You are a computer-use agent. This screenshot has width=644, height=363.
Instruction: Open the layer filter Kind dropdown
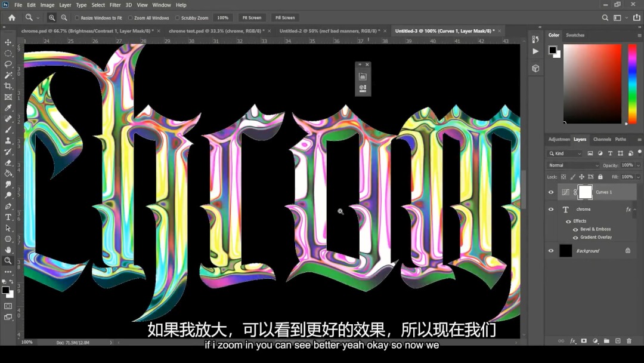(565, 153)
